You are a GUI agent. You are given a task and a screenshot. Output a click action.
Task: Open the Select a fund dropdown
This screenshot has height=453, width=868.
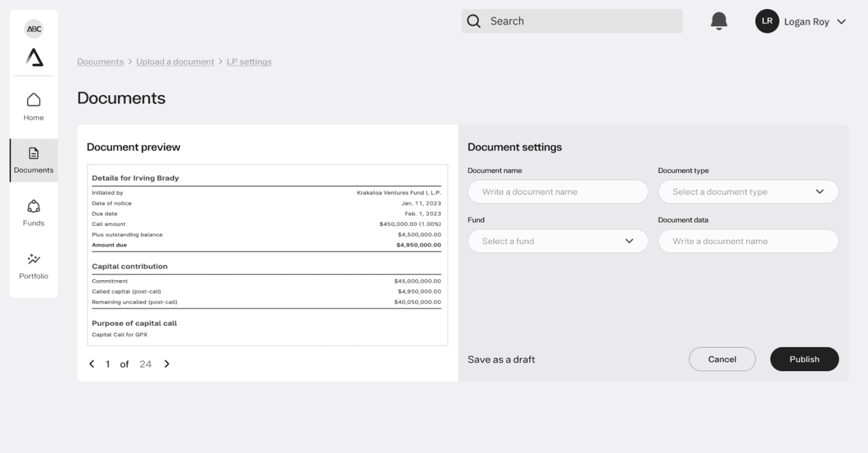coord(558,241)
